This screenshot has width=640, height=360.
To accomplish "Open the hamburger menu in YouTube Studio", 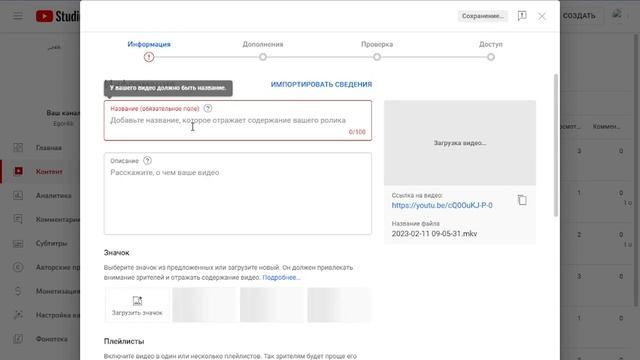I will pyautogui.click(x=18, y=16).
